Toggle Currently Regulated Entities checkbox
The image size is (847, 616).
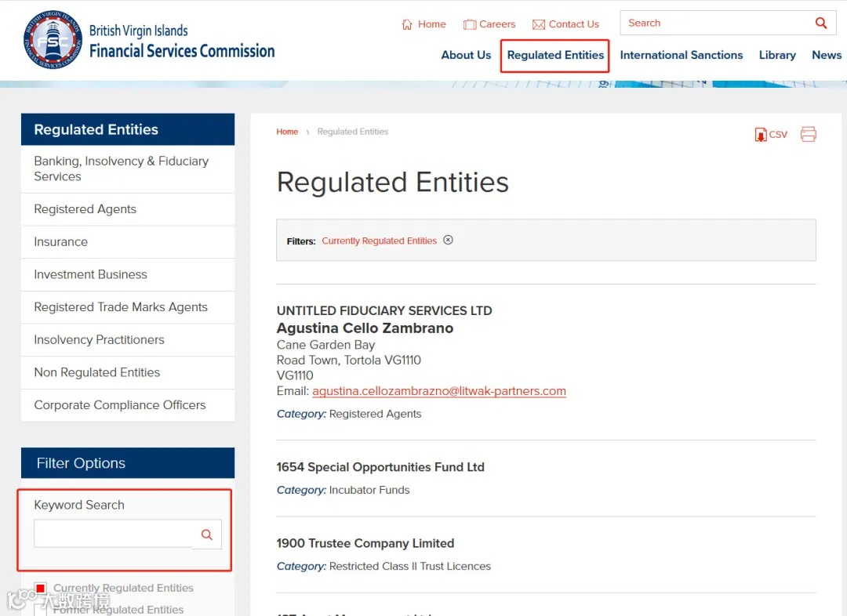41,588
